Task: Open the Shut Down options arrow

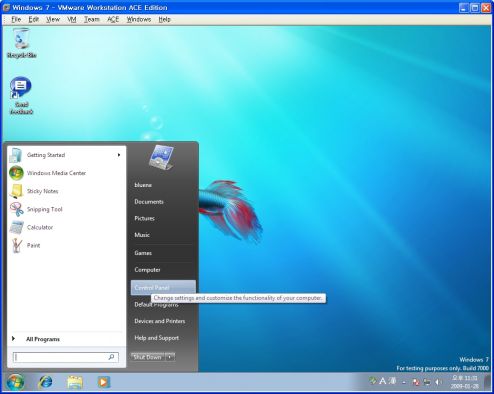Action: (170, 357)
